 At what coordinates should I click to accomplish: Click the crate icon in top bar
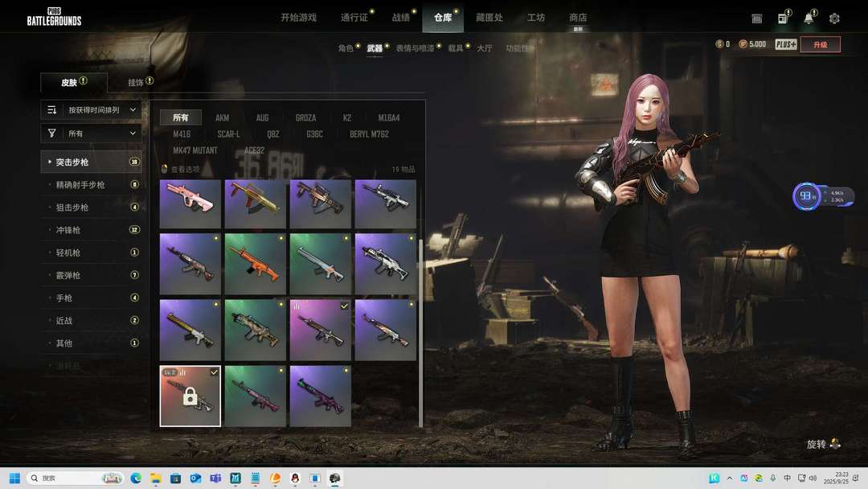pos(757,18)
